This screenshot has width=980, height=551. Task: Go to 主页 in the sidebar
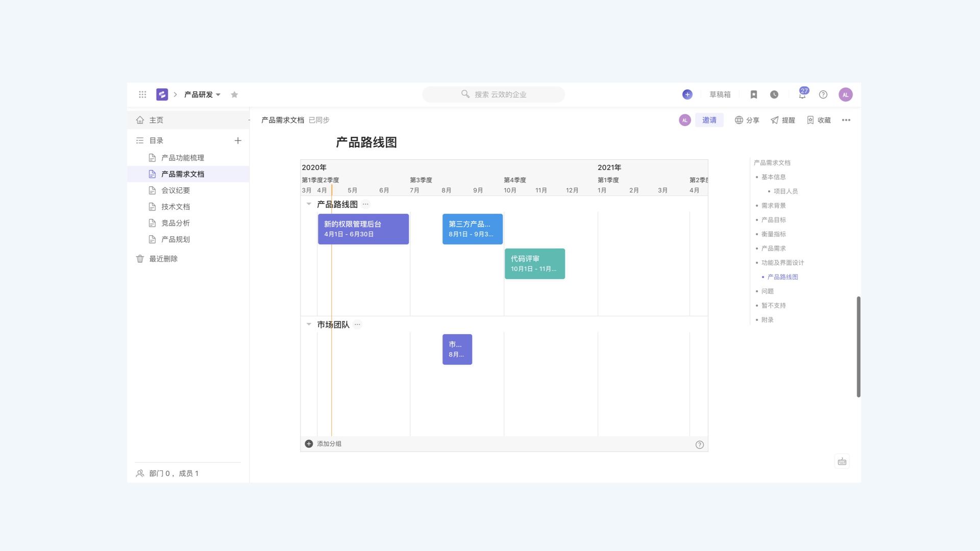click(188, 120)
